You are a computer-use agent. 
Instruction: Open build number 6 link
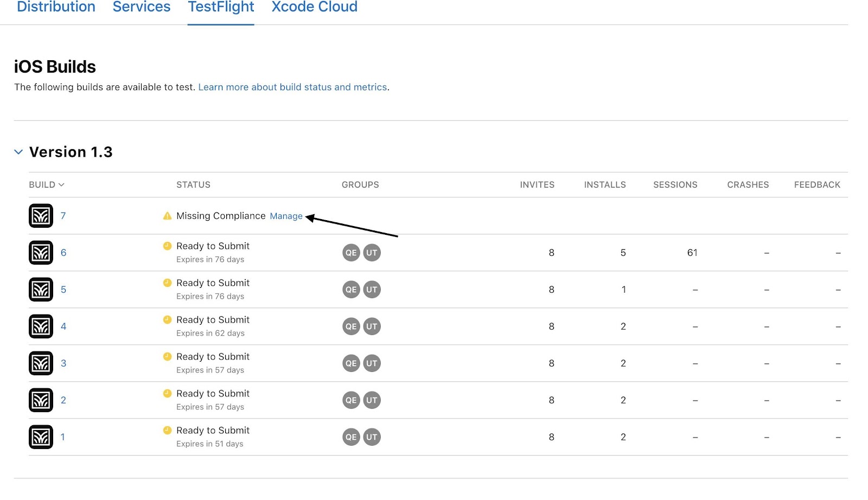(x=63, y=253)
